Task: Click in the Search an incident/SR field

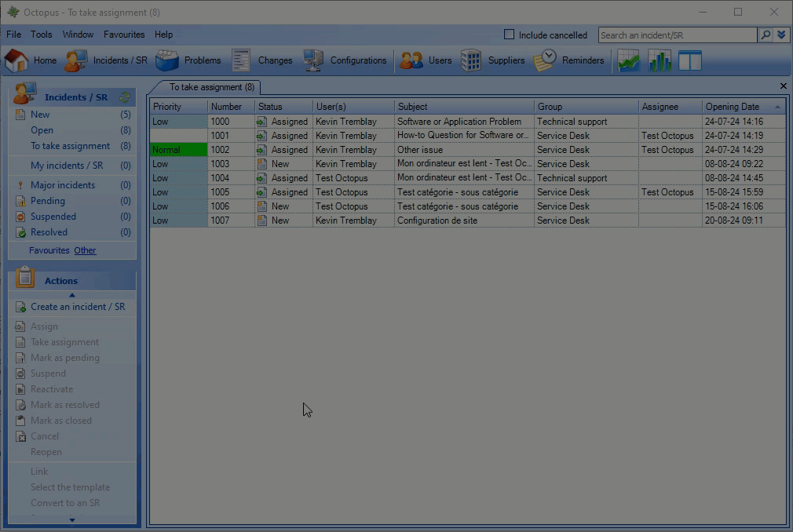Action: coord(677,35)
